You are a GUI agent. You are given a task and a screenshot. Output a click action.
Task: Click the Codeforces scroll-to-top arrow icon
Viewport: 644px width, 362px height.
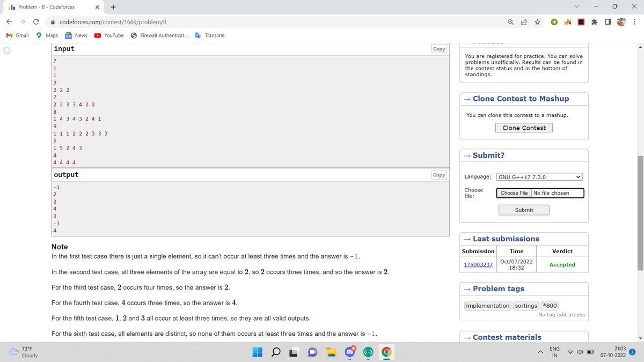click(x=7, y=50)
